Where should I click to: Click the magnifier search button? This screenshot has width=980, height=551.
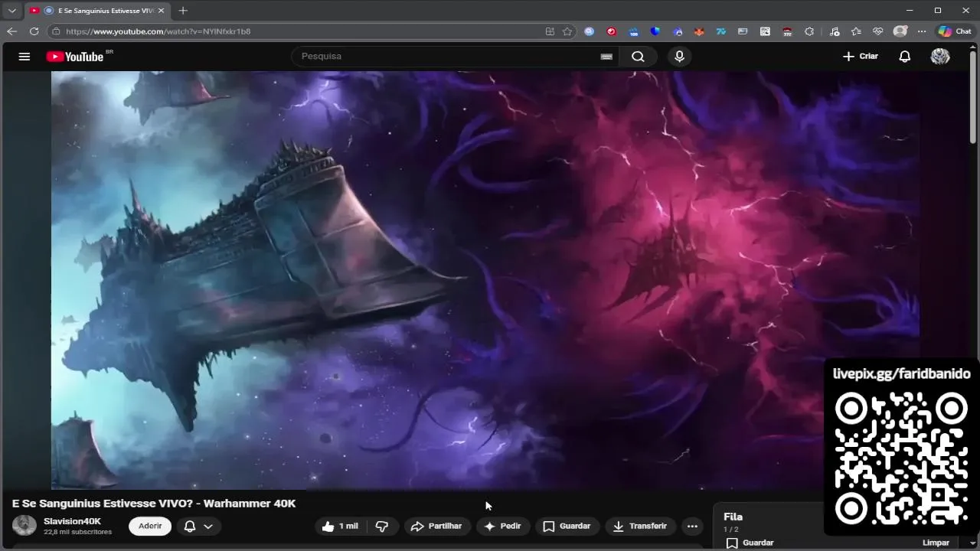[x=638, y=57]
